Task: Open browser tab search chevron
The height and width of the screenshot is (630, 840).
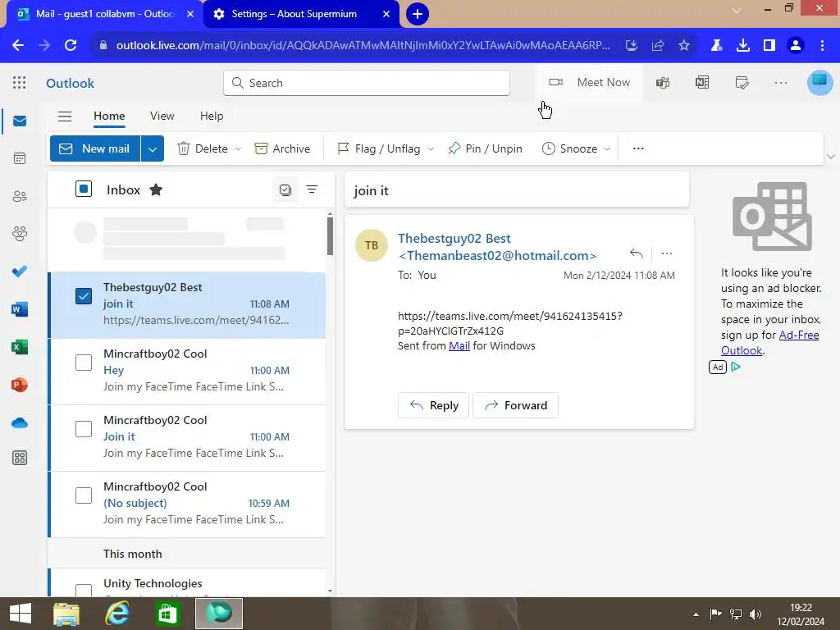Action: 737,10
